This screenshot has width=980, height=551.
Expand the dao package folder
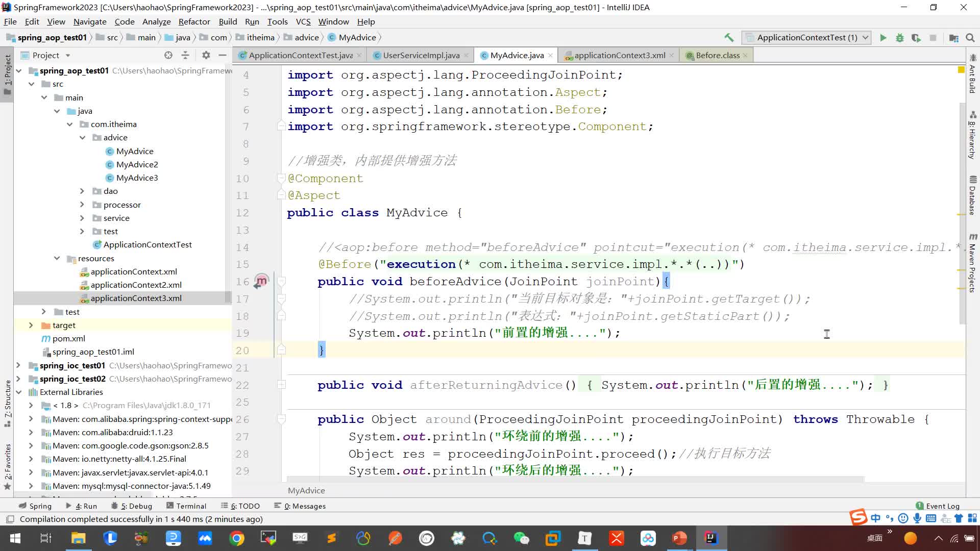[82, 191]
